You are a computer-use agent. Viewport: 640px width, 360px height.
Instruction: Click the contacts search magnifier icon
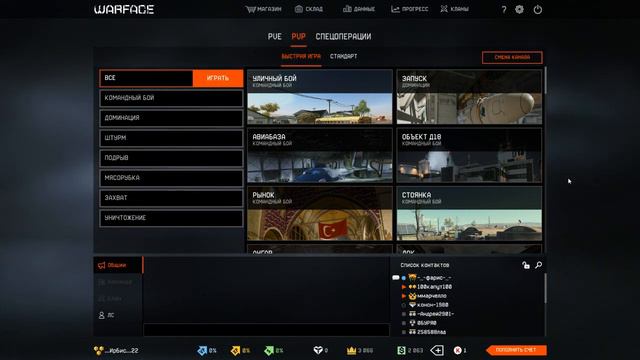pyautogui.click(x=539, y=265)
